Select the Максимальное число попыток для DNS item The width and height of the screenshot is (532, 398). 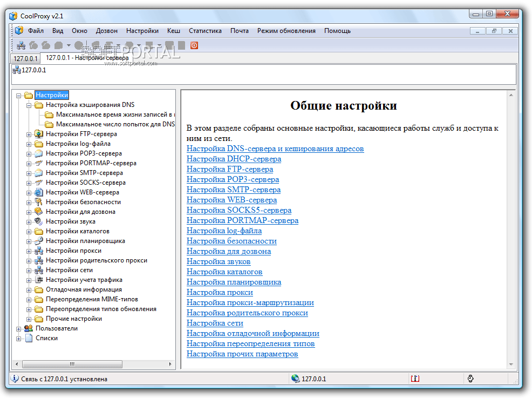tap(115, 124)
